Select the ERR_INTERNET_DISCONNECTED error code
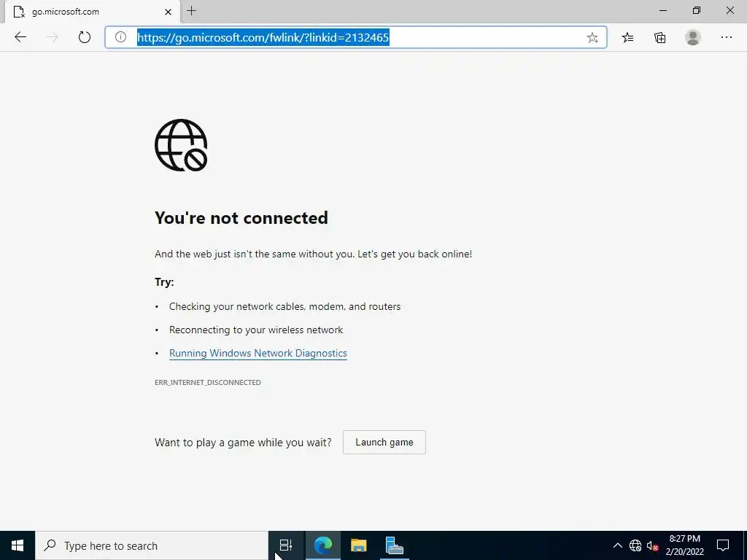This screenshot has width=747, height=560. (208, 382)
